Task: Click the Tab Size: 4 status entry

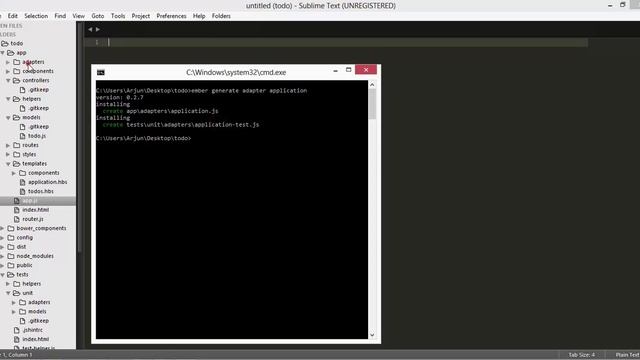Action: pos(581,355)
